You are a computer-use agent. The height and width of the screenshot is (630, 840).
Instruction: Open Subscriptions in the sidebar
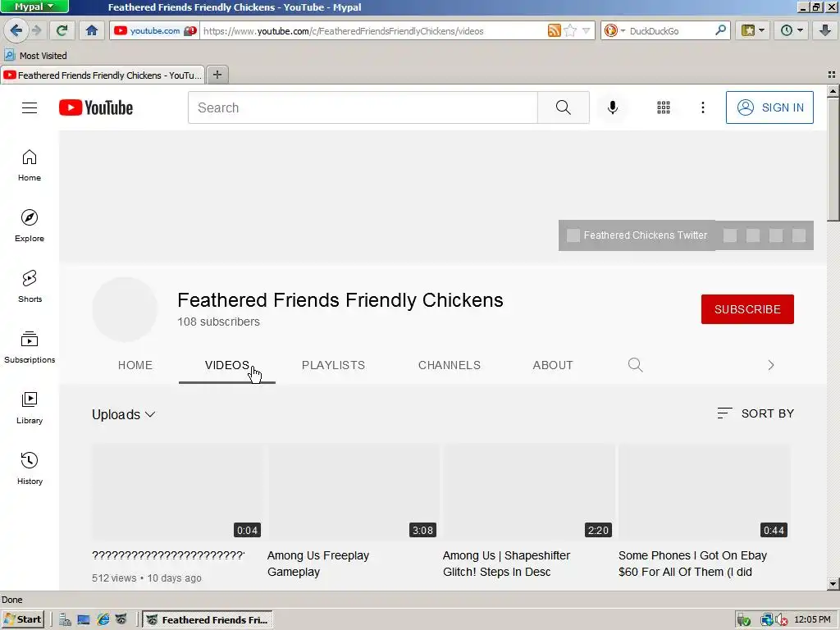pyautogui.click(x=30, y=347)
